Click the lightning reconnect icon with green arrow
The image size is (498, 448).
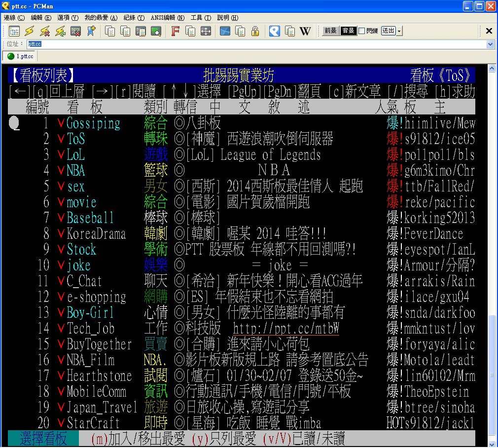[60, 31]
